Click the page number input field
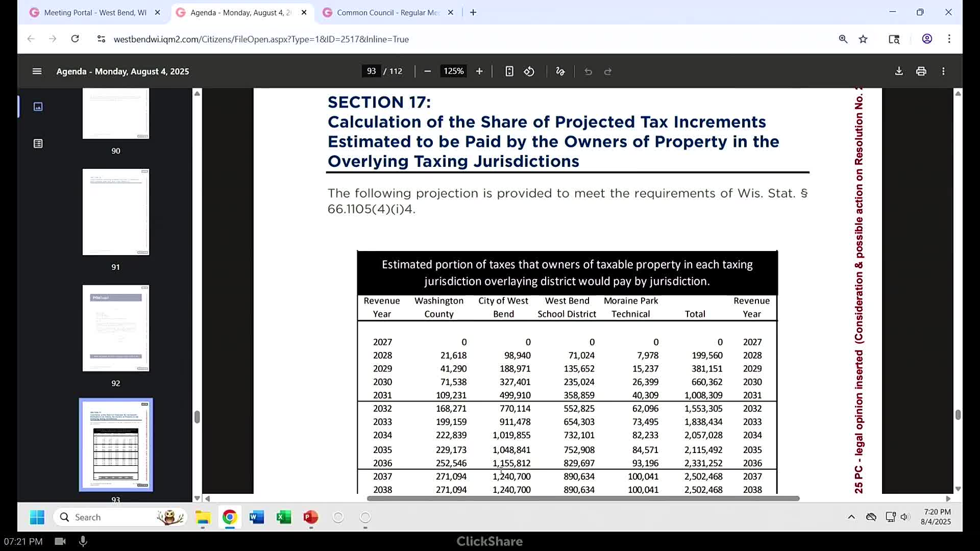The height and width of the screenshot is (551, 980). coord(371,71)
